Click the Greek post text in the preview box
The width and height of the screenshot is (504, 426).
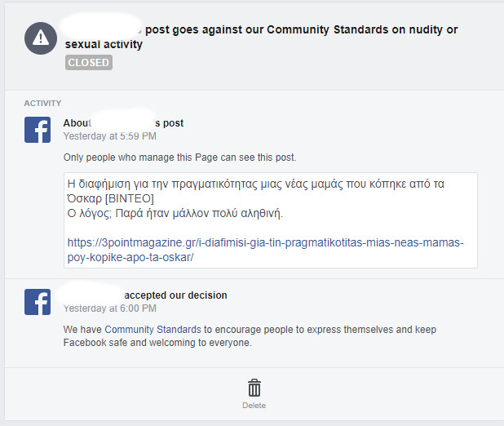point(256,198)
